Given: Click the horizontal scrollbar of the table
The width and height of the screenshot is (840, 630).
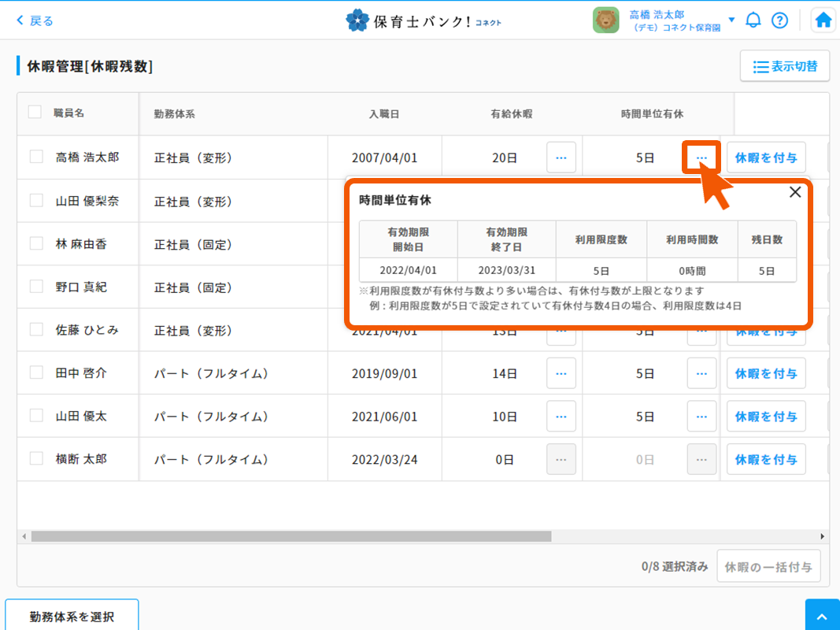Looking at the screenshot, I should (291, 536).
